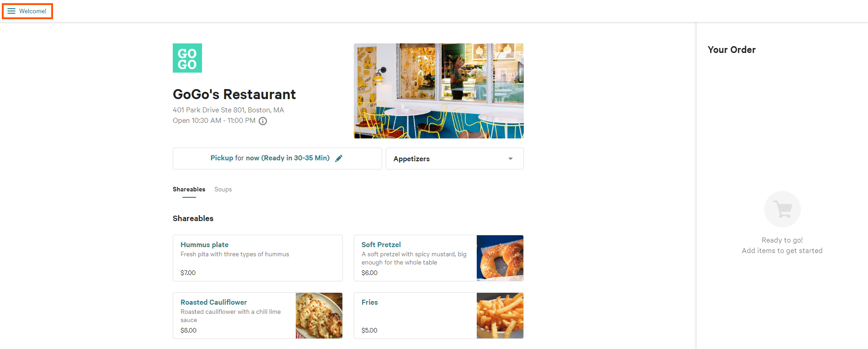Click the Welcome! label in header
Image resolution: width=868 pixels, height=349 pixels.
coord(33,11)
